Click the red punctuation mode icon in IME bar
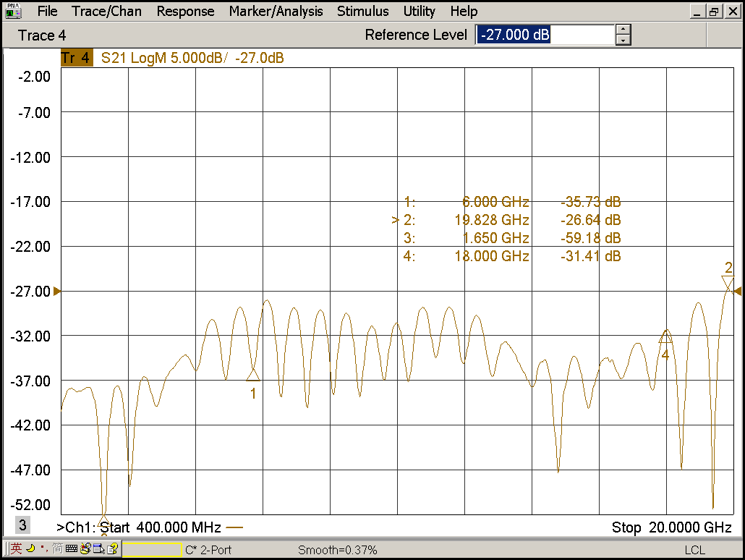 click(x=43, y=548)
